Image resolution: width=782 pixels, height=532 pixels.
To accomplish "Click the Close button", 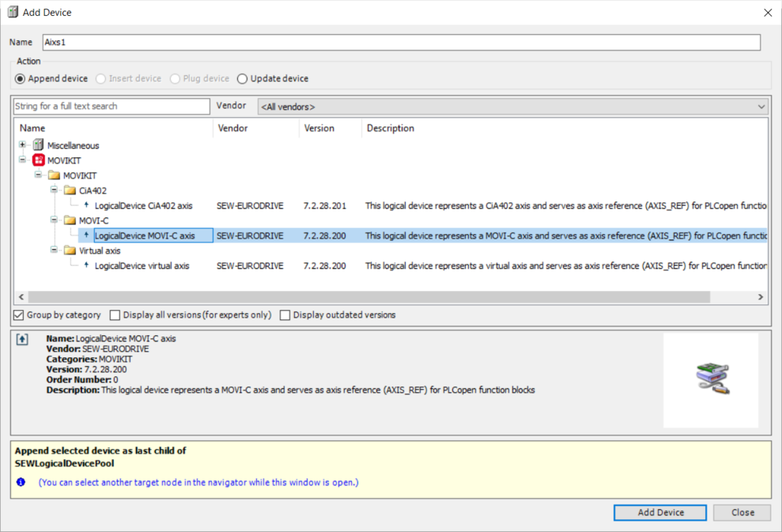I will 742,513.
